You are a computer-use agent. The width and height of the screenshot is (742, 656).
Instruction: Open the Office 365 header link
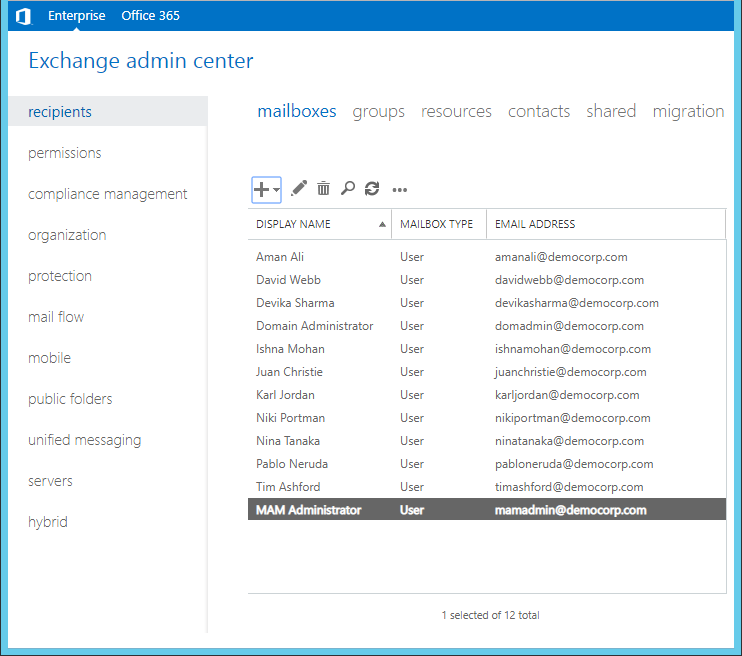coord(151,16)
